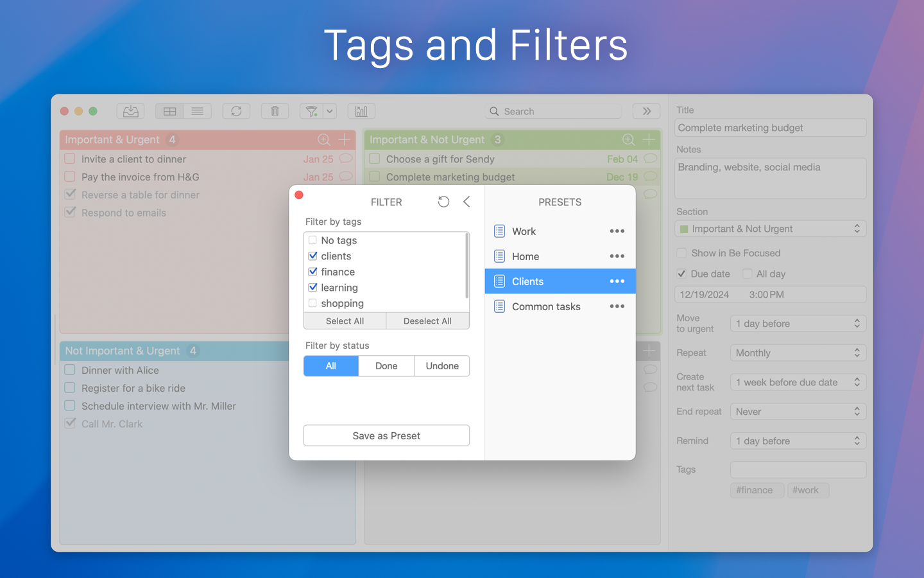This screenshot has height=578, width=924.
Task: Enable the All day checkbox
Action: pyautogui.click(x=747, y=274)
